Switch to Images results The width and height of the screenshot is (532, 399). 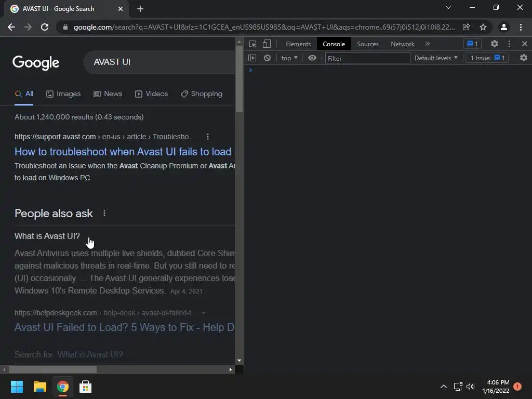click(63, 94)
